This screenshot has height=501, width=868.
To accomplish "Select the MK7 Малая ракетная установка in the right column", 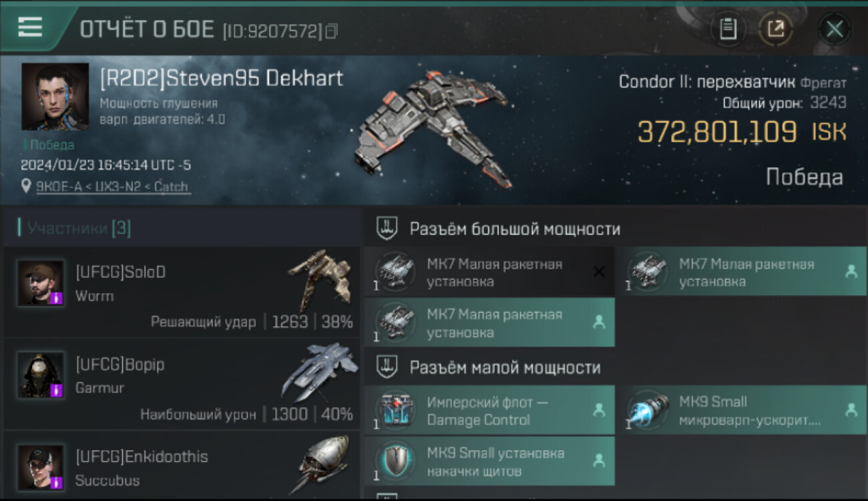I will tap(740, 272).
